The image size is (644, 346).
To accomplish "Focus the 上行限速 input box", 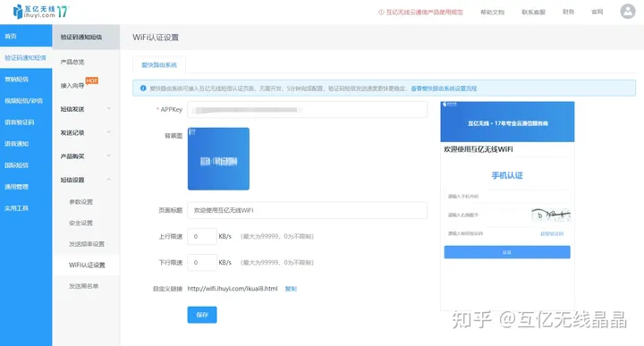I will pos(202,236).
